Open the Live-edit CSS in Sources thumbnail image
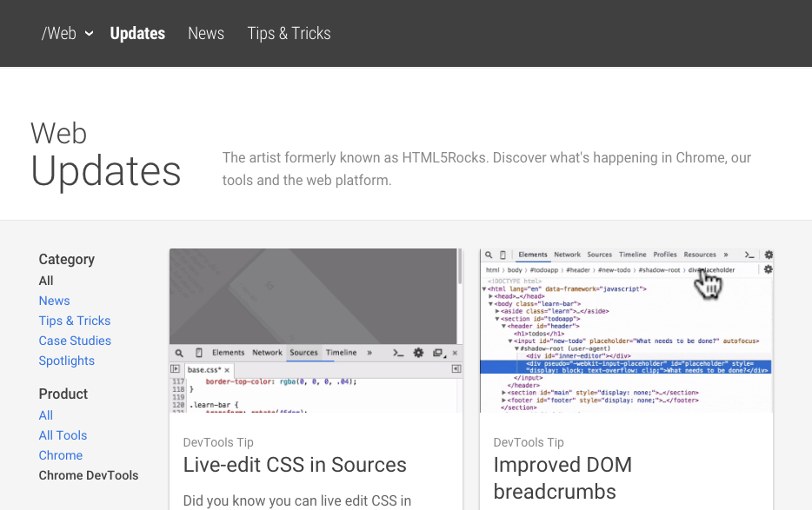The image size is (812, 510). [x=316, y=330]
